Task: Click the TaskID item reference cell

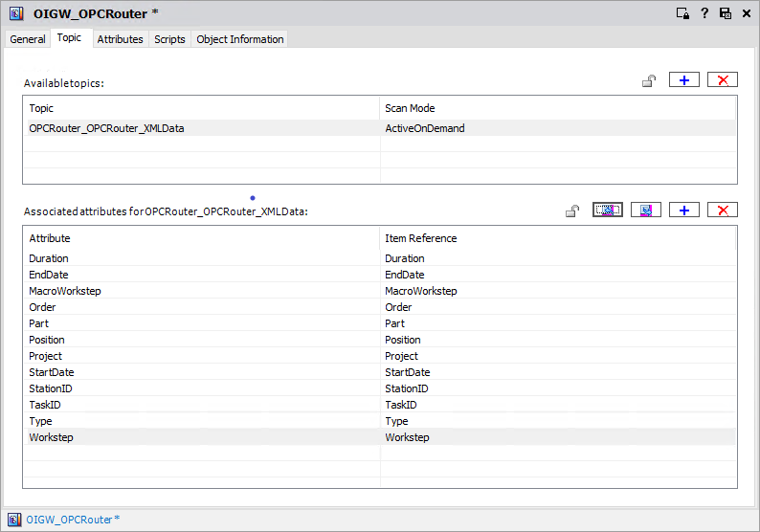Action: click(x=558, y=405)
